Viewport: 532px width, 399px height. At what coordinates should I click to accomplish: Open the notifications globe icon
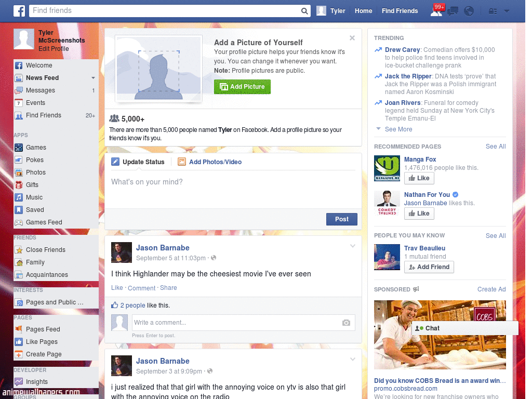pyautogui.click(x=469, y=11)
